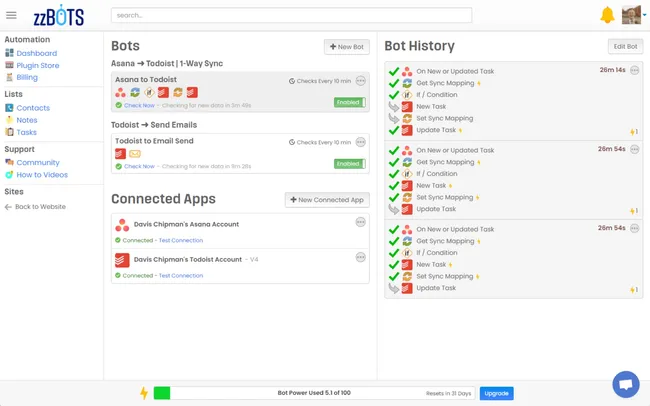The width and height of the screenshot is (650, 406).
Task: Click the How to Videos icon
Action: (9, 175)
